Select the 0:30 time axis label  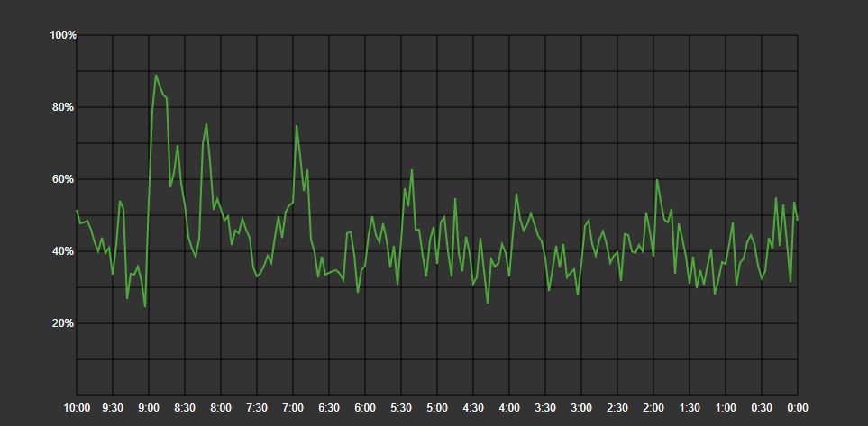[x=762, y=408]
